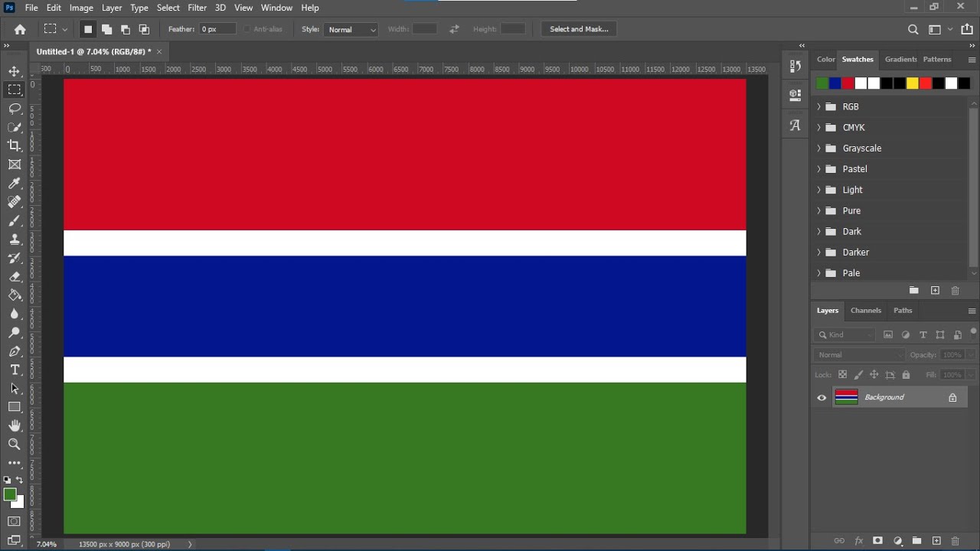Select the Frame tool
The height and width of the screenshot is (551, 980).
tap(15, 165)
